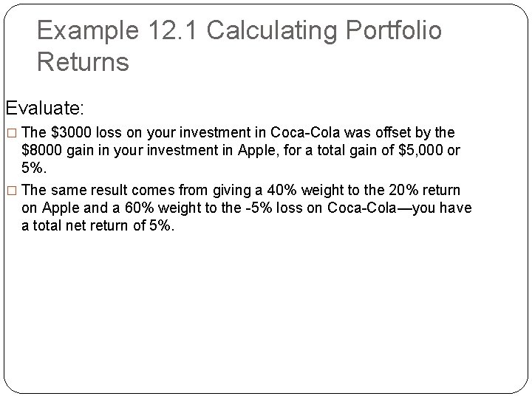Click 'Coca-Cola—you have' in the second bullet
This screenshot has width=532, height=399.
(399, 208)
